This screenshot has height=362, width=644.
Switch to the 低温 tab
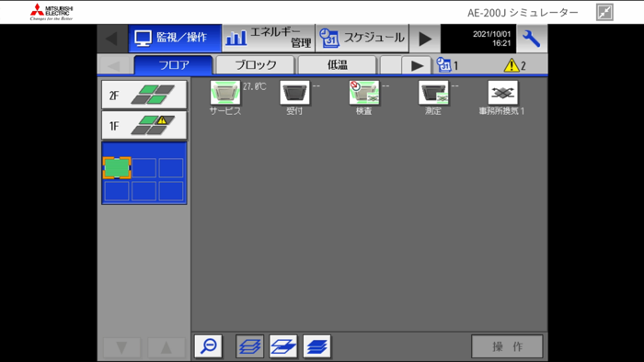[x=338, y=65]
